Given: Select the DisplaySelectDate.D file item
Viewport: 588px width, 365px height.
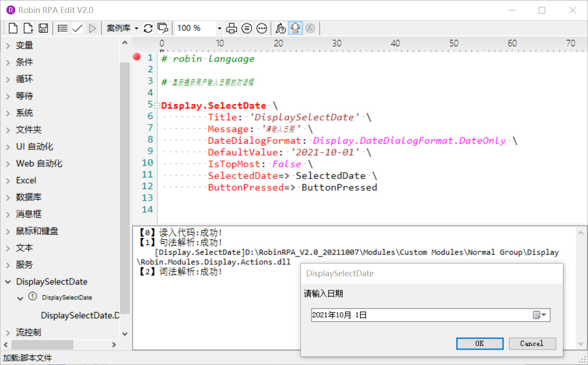Looking at the screenshot, I should pyautogui.click(x=80, y=316).
